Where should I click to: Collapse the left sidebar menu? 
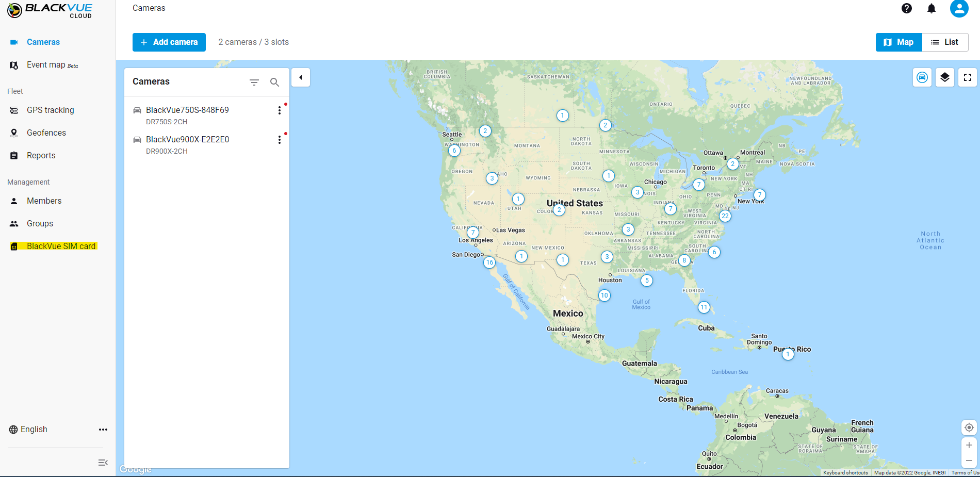(103, 463)
